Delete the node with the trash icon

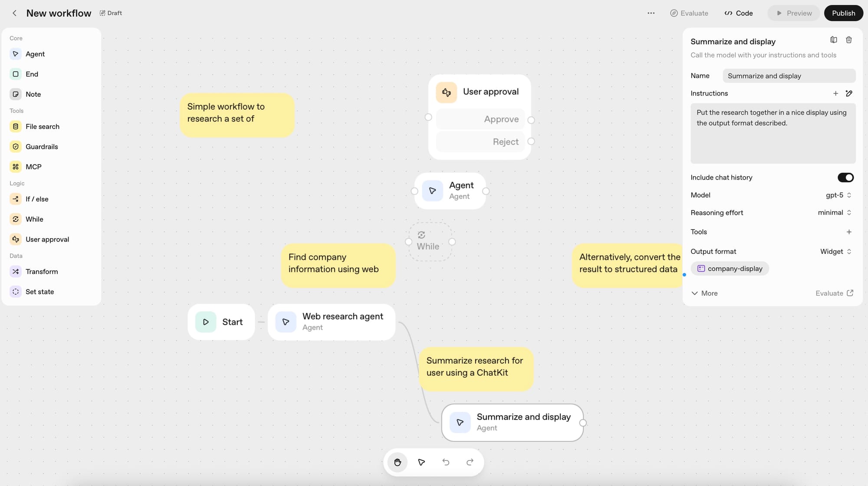coord(849,39)
